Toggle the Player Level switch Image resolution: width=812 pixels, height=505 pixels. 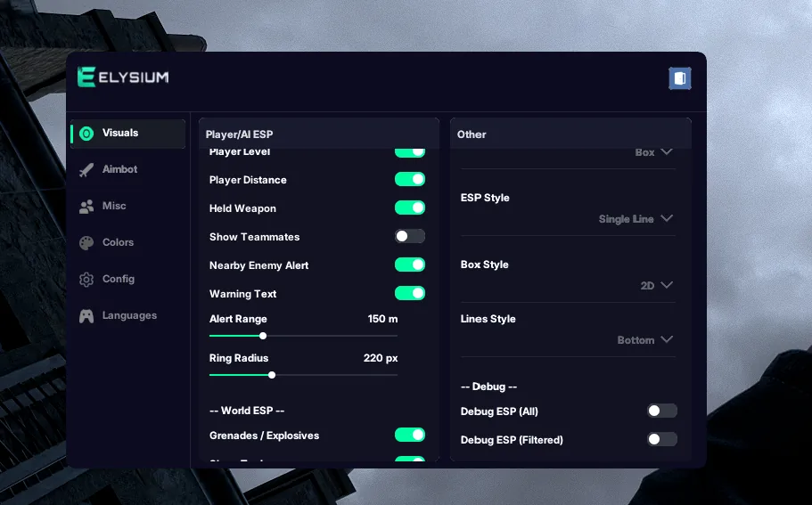tap(410, 152)
